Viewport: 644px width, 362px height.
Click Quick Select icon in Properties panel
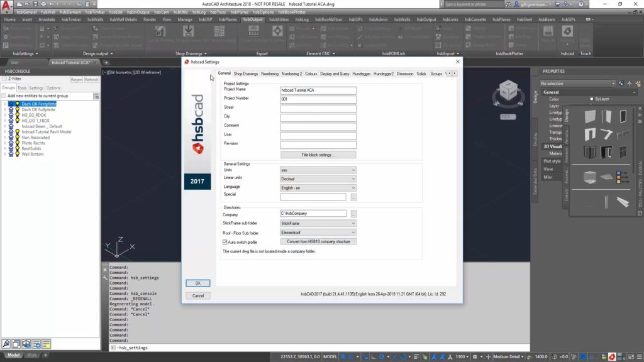(x=638, y=84)
